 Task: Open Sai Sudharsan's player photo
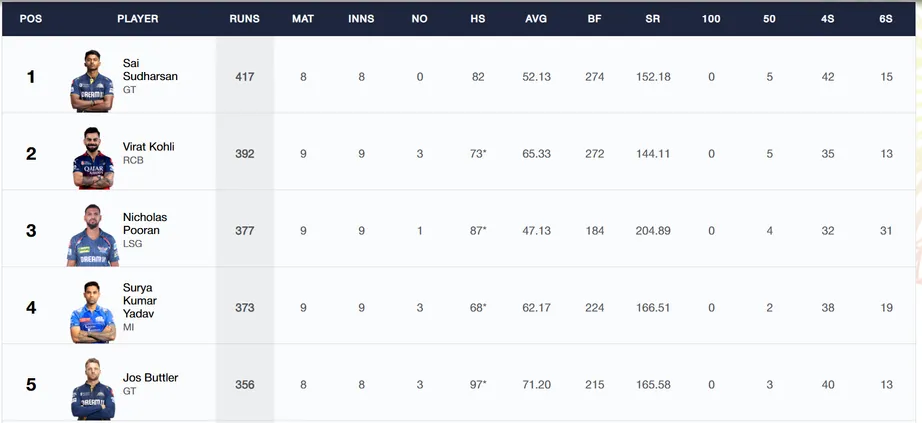tap(92, 81)
